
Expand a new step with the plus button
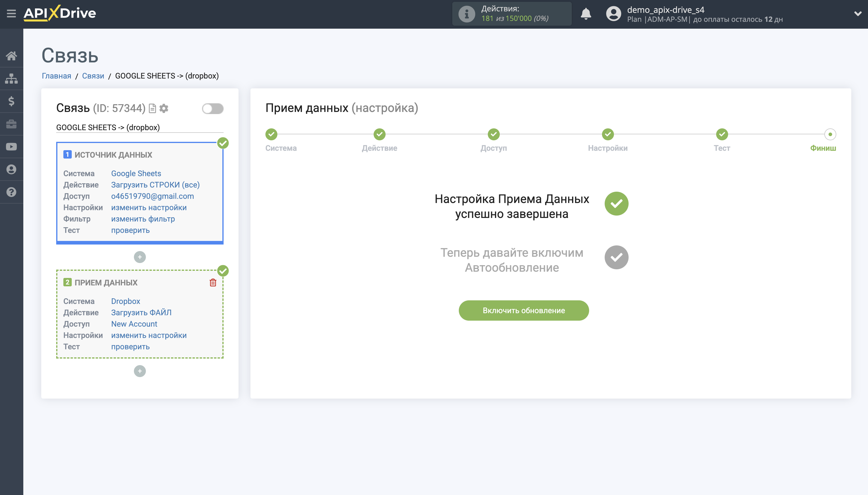click(140, 371)
